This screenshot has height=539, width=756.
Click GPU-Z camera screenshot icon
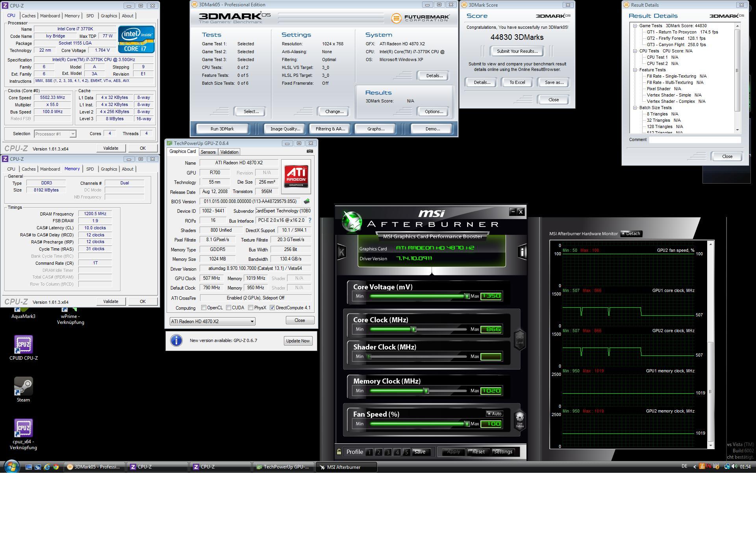coord(310,151)
